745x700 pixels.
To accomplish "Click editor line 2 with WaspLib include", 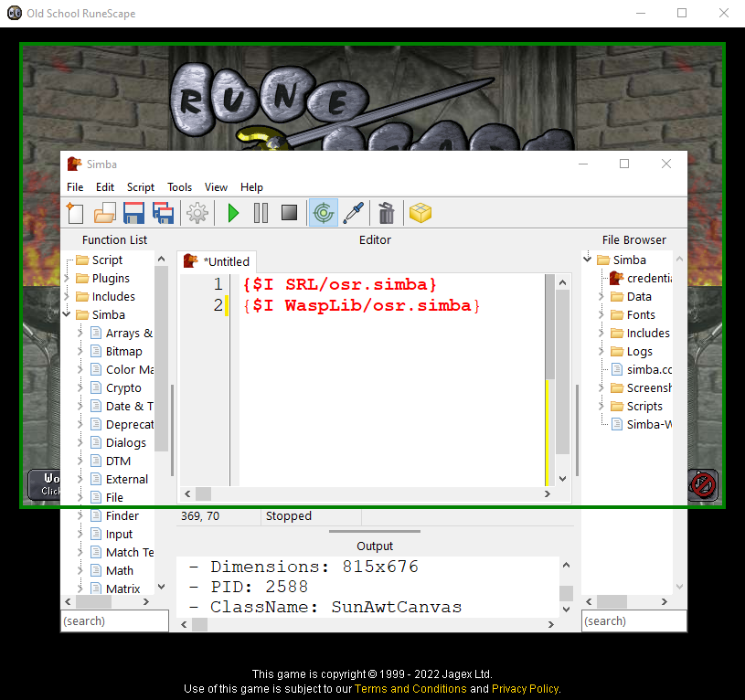I will point(361,305).
